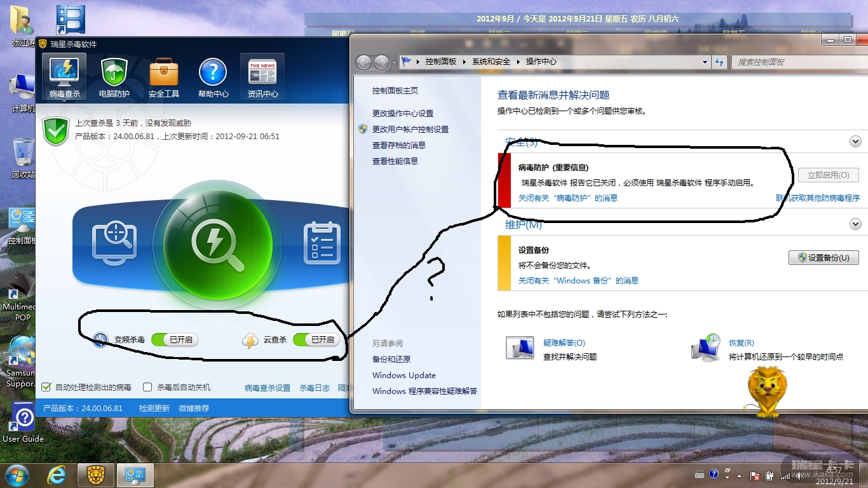Click the 操作中心 breadcrumb

[x=541, y=62]
